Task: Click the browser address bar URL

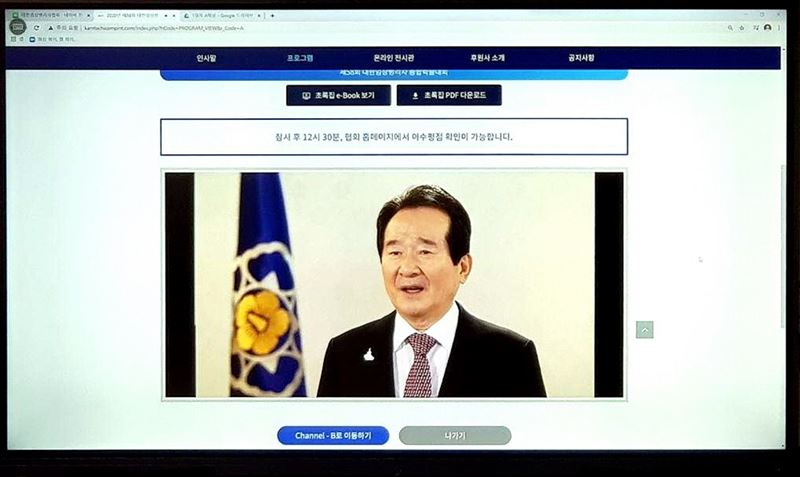Action: pyautogui.click(x=164, y=28)
